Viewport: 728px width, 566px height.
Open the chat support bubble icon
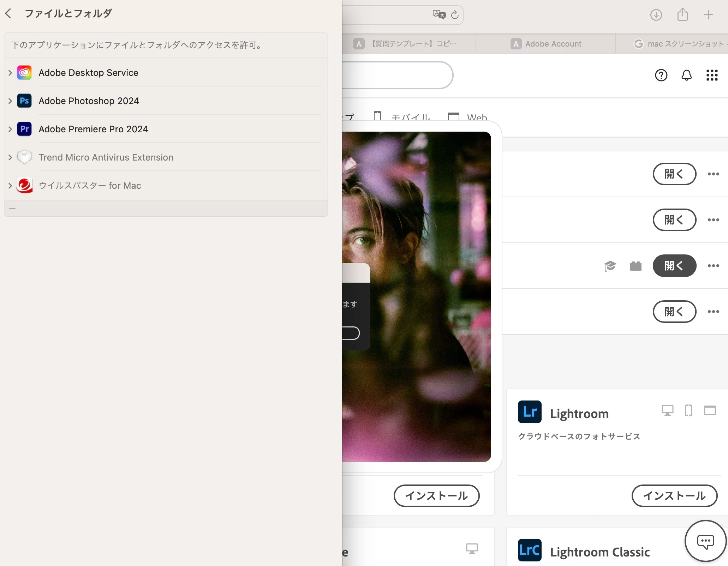(705, 541)
